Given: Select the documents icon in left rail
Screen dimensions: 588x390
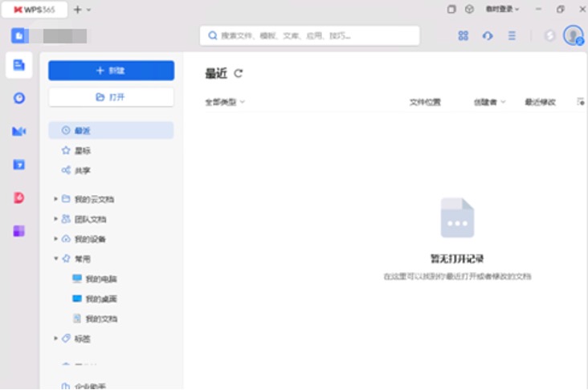Looking at the screenshot, I should tap(19, 66).
